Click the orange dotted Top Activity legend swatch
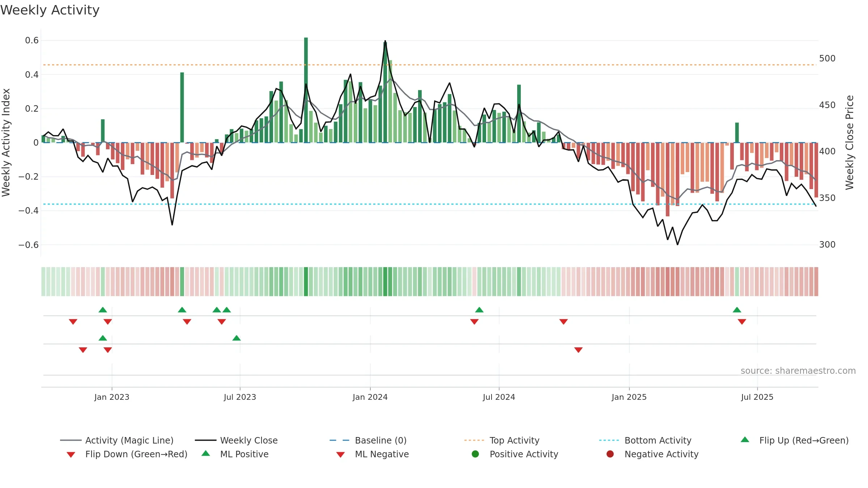 (475, 440)
